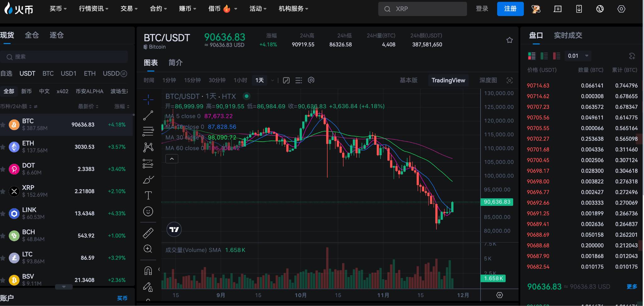Activate the measure ruler tool
This screenshot has height=306, width=644.
tap(148, 232)
